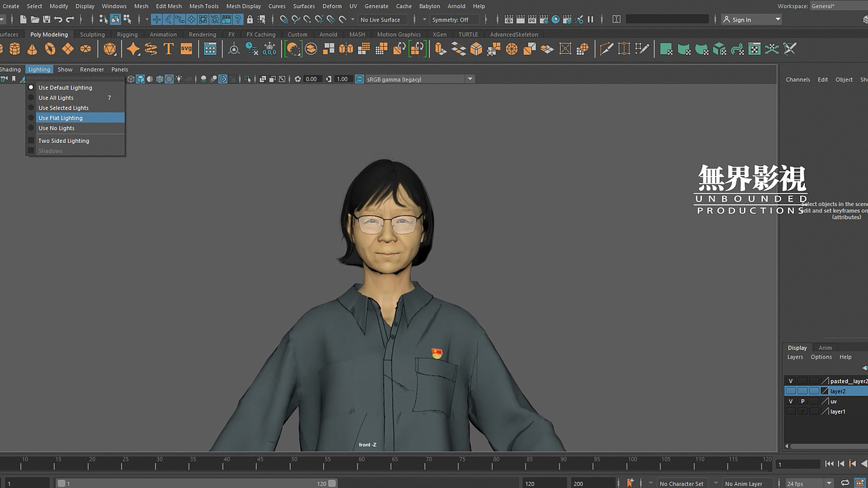This screenshot has width=868, height=488.
Task: Go to start of playback range
Action: coord(829,464)
